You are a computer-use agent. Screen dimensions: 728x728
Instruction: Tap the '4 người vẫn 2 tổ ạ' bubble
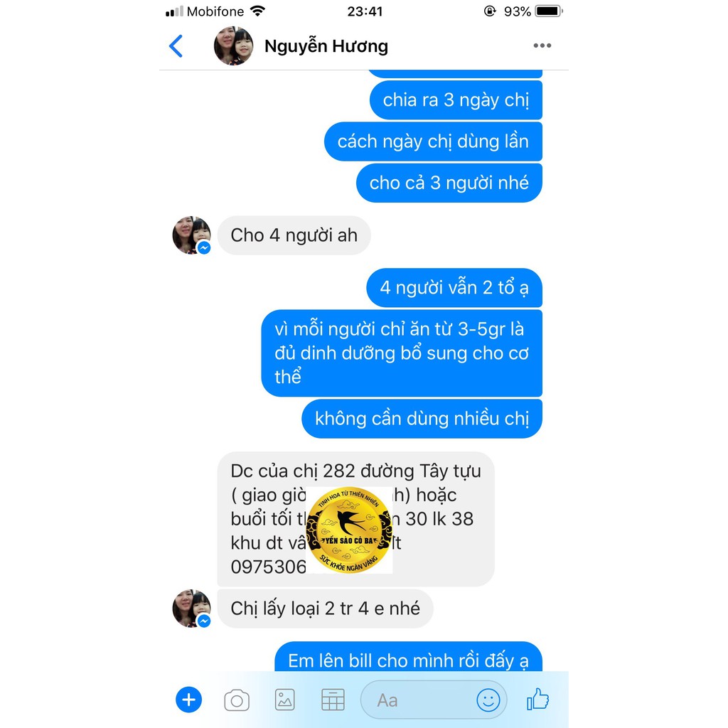454,288
